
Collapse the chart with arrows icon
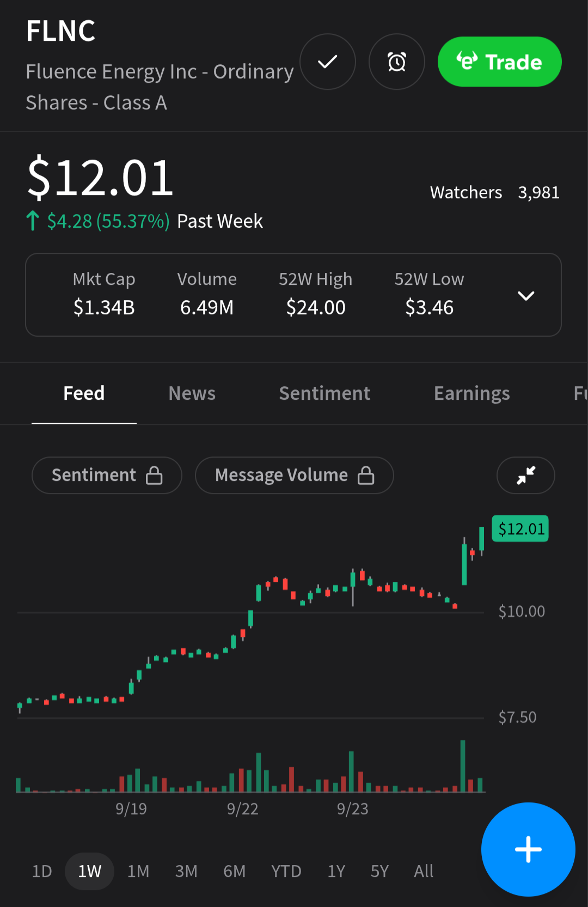(x=525, y=475)
